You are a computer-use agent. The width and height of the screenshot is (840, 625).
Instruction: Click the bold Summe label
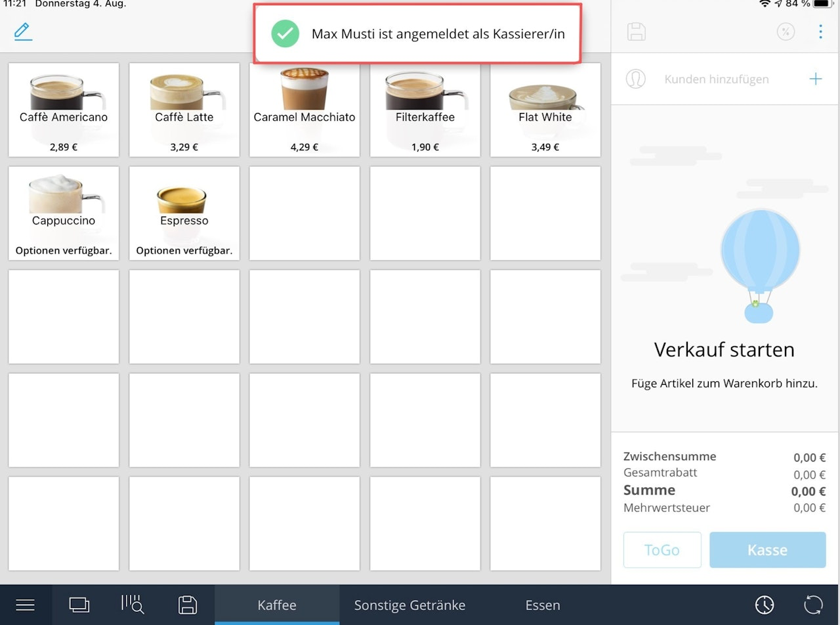point(649,490)
